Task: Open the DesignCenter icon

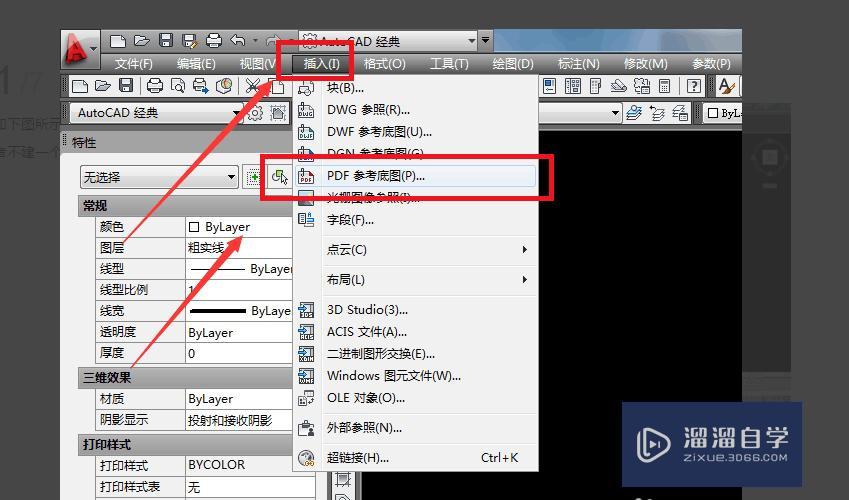Action: 572,86
